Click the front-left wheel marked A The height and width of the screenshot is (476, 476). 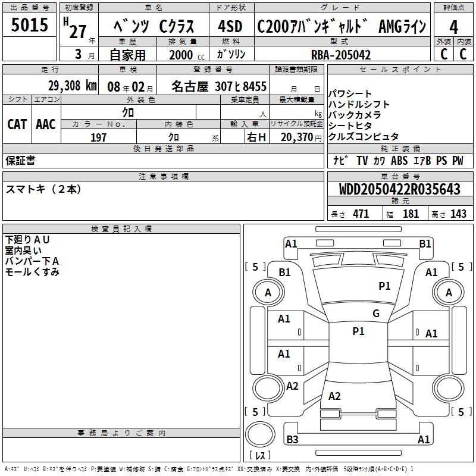pos(268,292)
